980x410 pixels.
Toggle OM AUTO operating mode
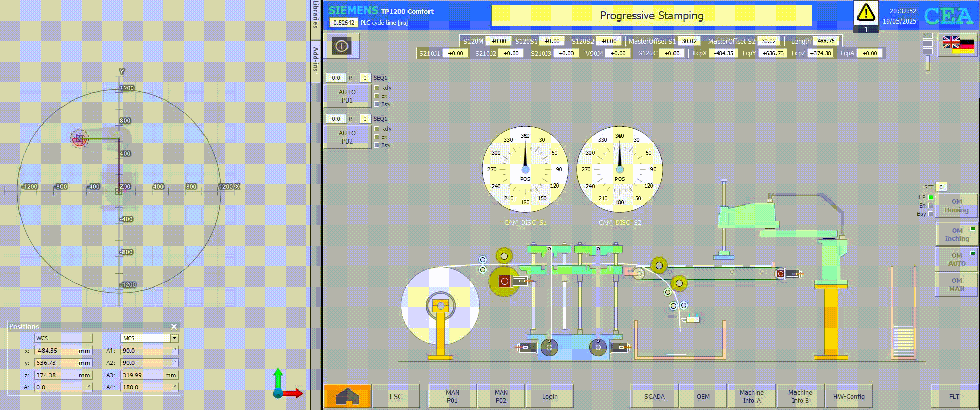[956, 259]
